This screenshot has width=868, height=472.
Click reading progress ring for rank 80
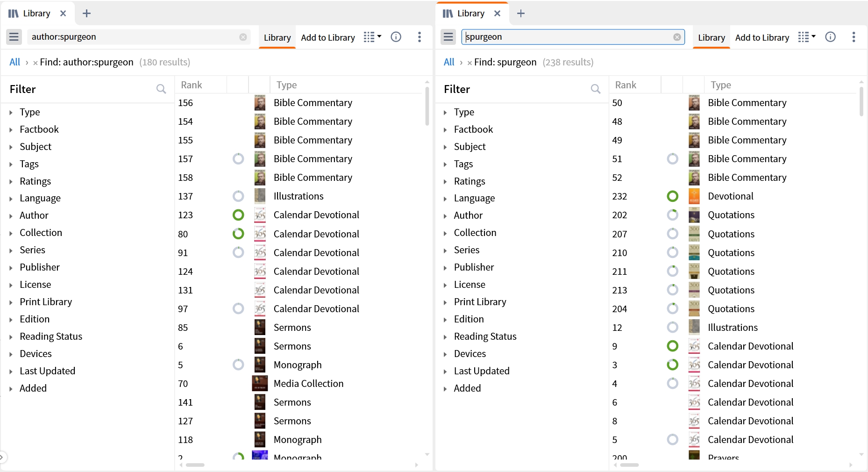[x=238, y=234]
